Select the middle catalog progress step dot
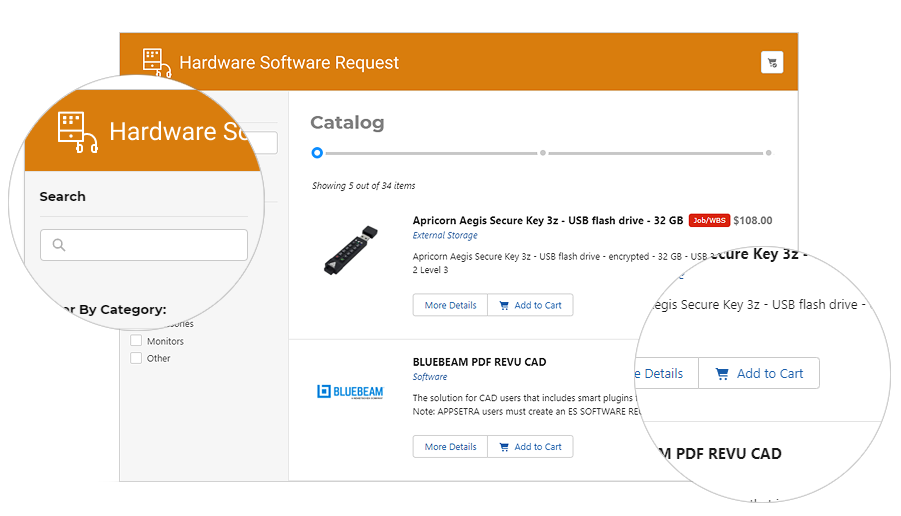Screen dimensions: 901x516 point(542,153)
